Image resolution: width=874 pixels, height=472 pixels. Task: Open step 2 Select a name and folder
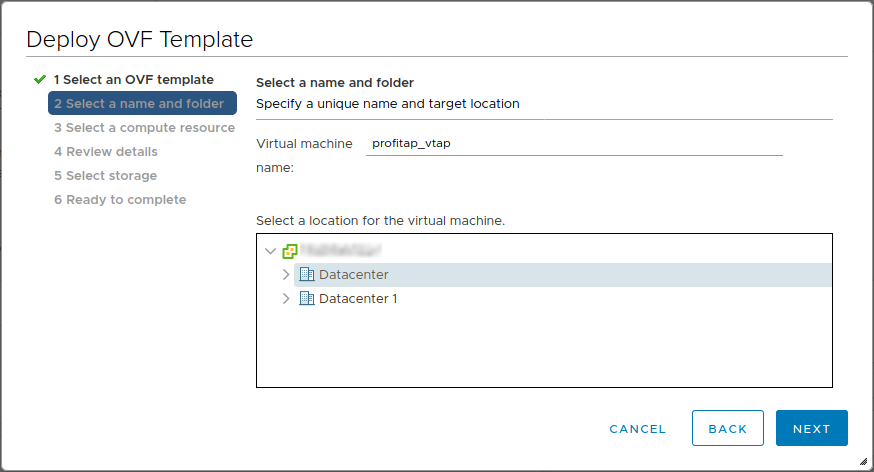pos(139,103)
